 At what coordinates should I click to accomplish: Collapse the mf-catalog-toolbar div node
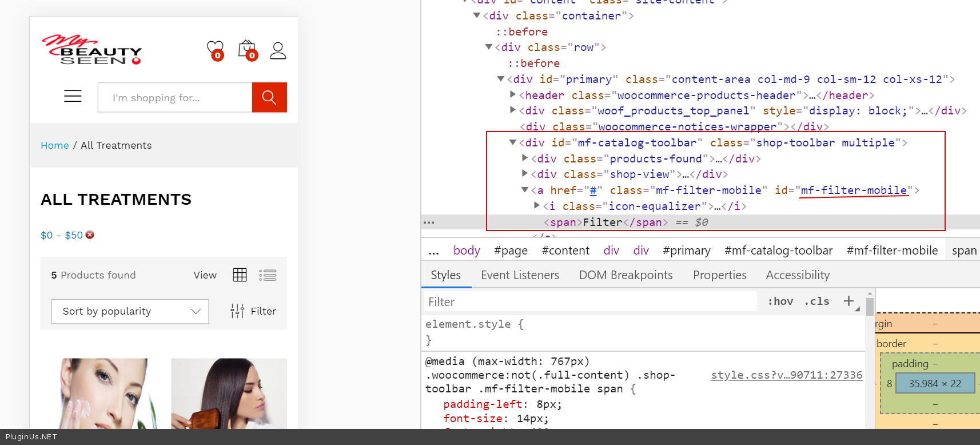tap(513, 142)
